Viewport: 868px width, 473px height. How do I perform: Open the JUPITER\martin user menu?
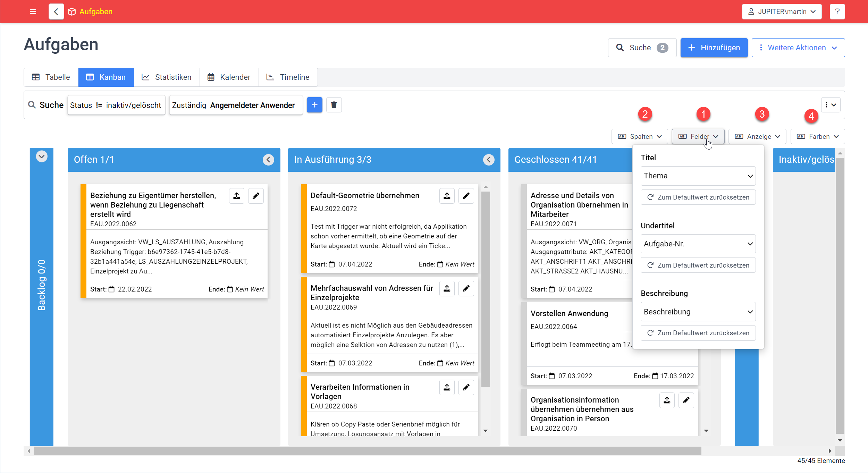pyautogui.click(x=782, y=11)
